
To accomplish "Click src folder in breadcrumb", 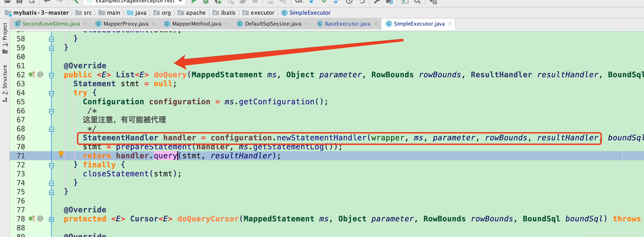I will [84, 13].
